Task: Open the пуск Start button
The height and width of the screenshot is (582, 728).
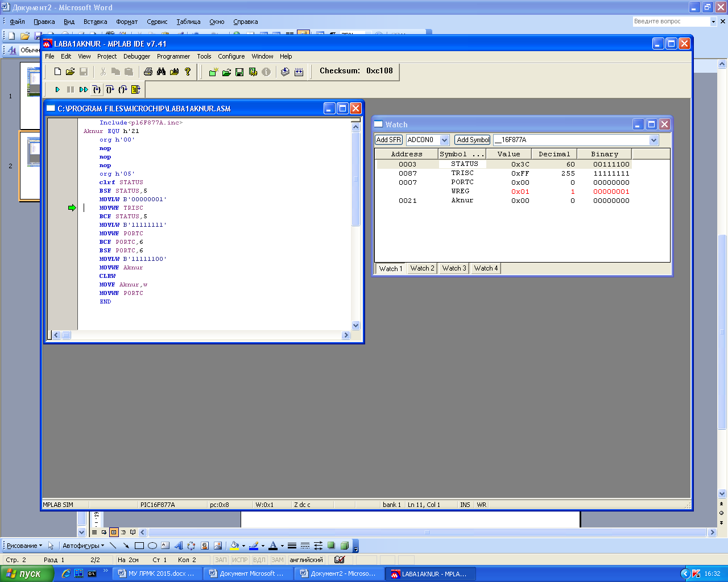Action: [27, 573]
